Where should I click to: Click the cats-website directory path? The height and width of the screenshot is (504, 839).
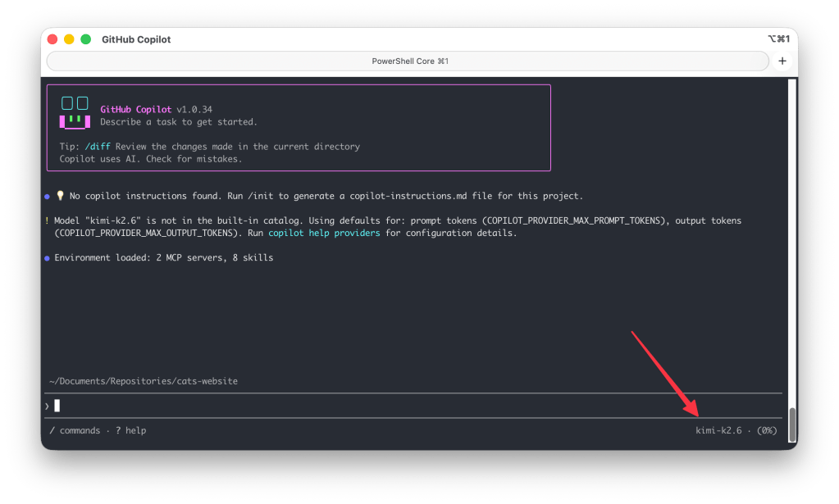(x=144, y=381)
